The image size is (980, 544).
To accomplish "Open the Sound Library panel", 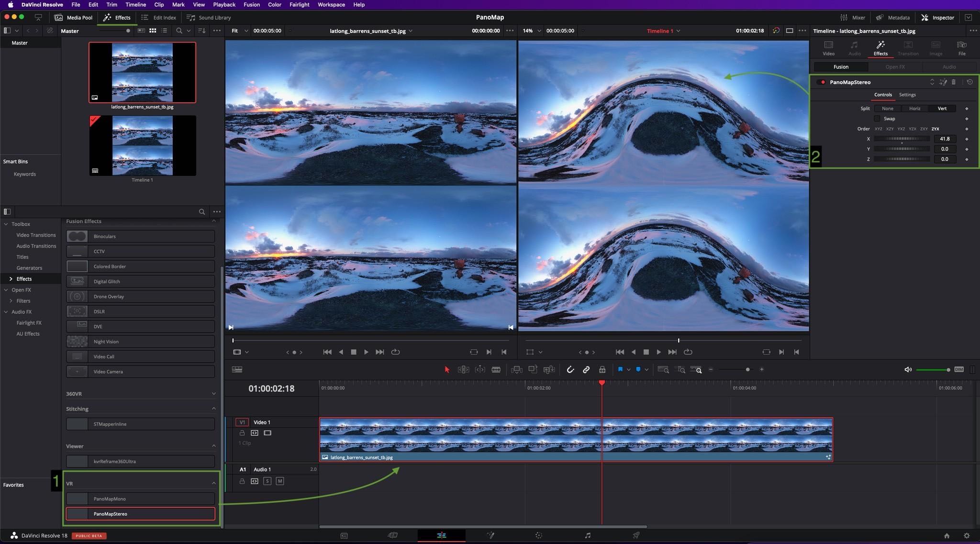I will pos(209,18).
